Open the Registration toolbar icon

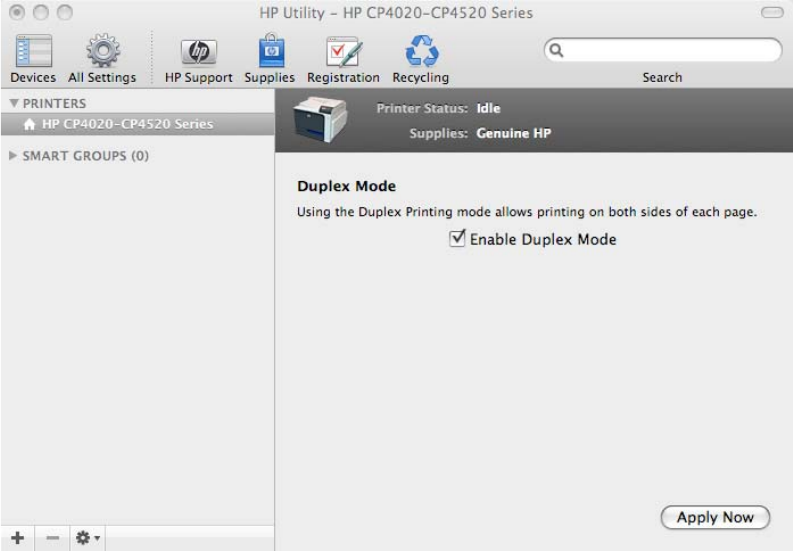[344, 52]
